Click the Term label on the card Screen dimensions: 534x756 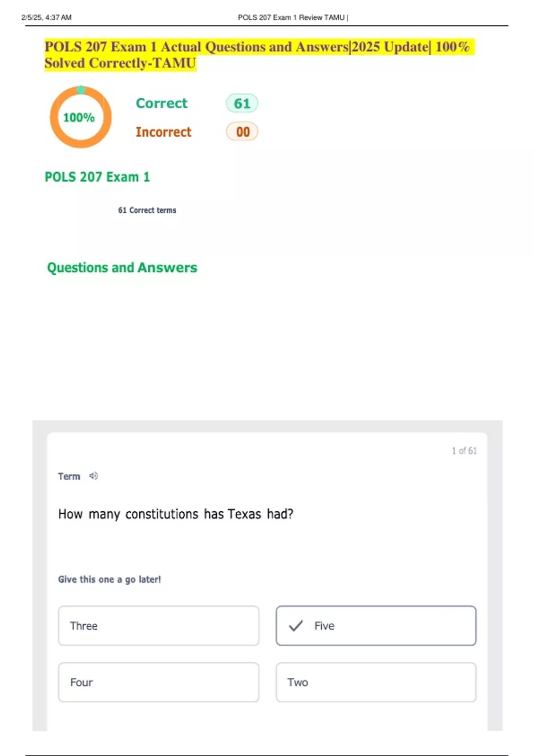(69, 476)
